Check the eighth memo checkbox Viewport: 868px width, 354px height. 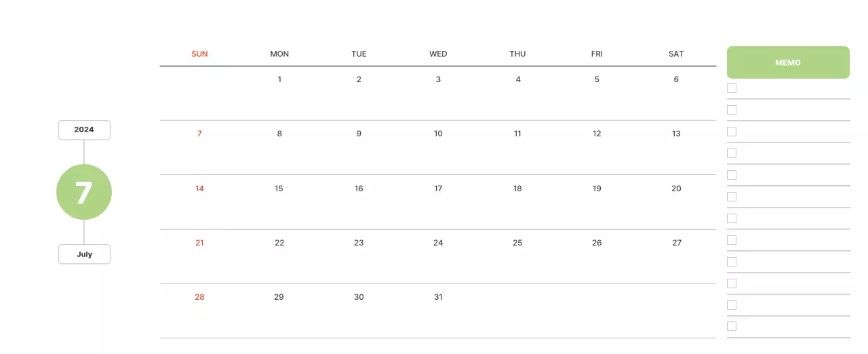pos(732,240)
